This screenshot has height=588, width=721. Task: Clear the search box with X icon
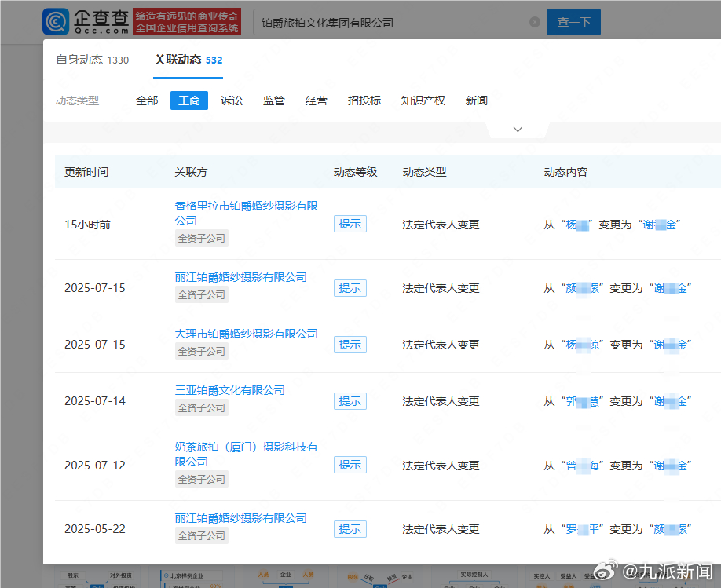point(534,22)
